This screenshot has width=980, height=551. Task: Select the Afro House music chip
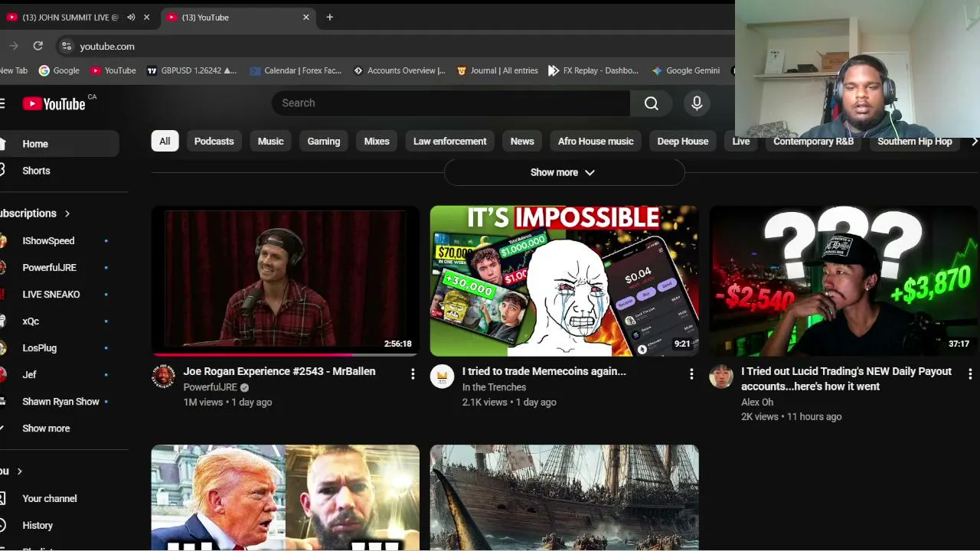(596, 142)
